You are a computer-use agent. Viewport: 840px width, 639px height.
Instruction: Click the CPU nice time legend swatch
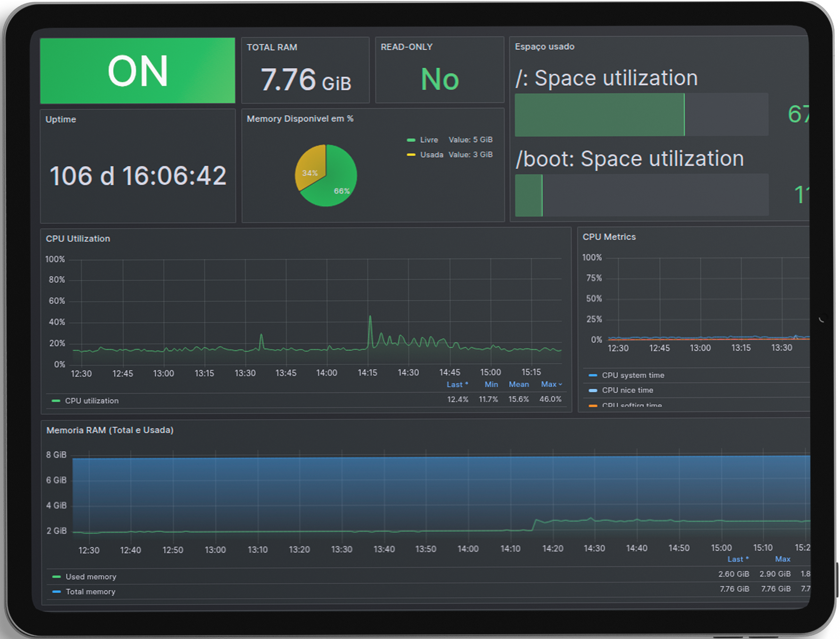593,390
